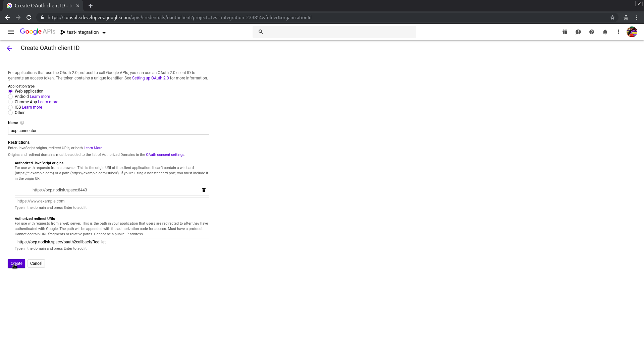Open the three-dot utilities menu in header

619,32
